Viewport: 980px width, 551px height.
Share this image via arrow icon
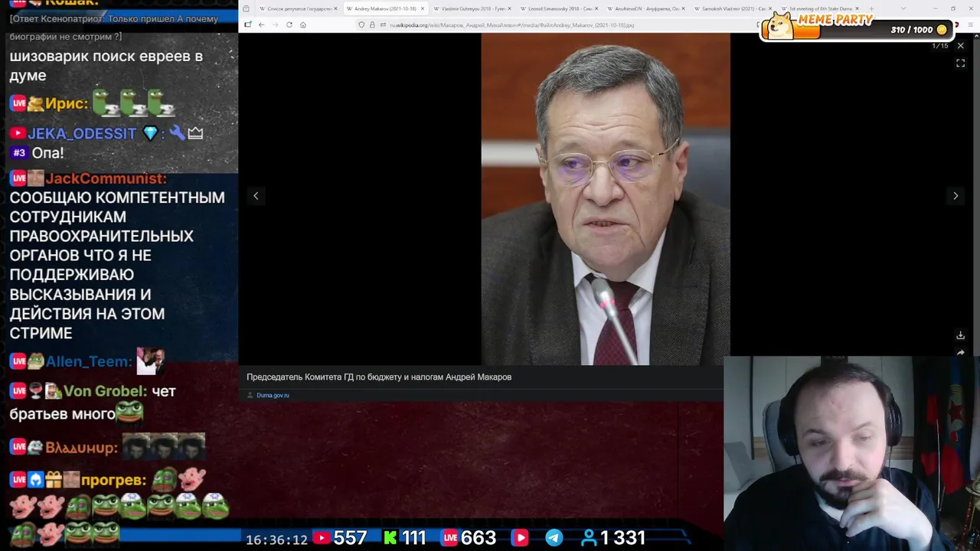tap(960, 353)
